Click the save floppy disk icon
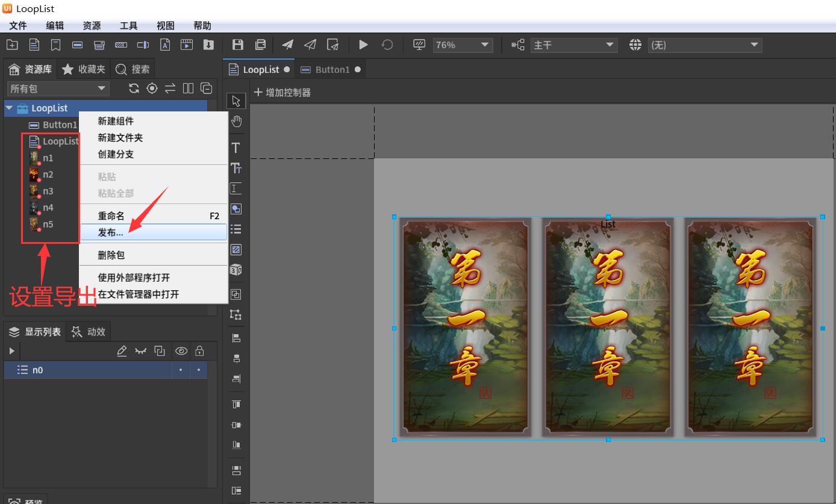Viewport: 836px width, 504px height. (238, 45)
